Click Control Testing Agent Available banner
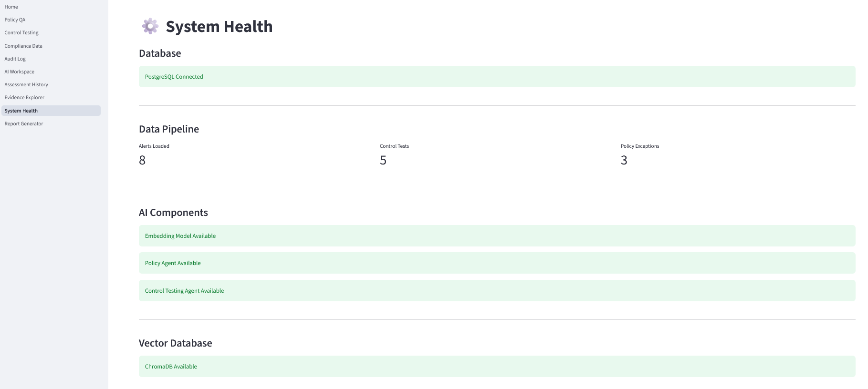 tap(497, 290)
